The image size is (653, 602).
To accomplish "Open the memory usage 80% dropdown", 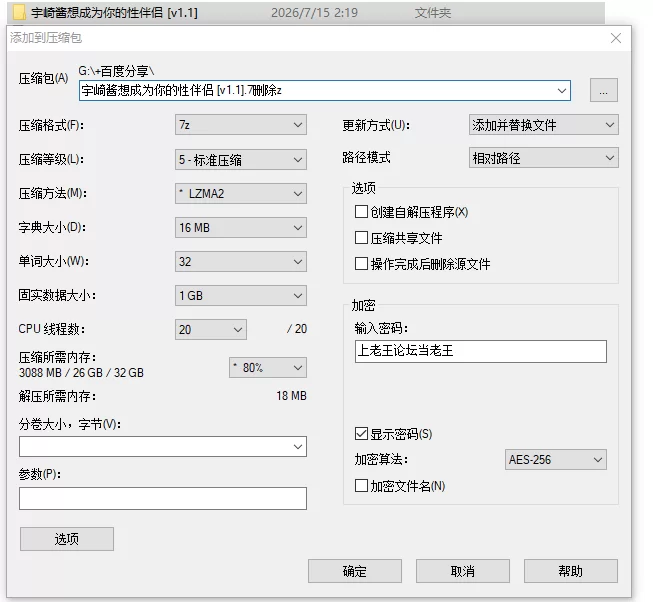I will tap(268, 368).
